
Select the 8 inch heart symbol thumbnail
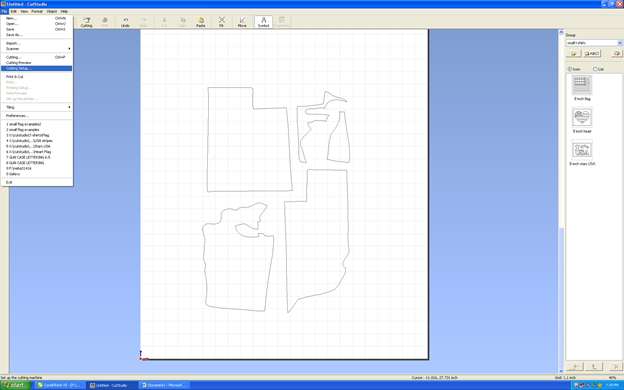pos(582,117)
